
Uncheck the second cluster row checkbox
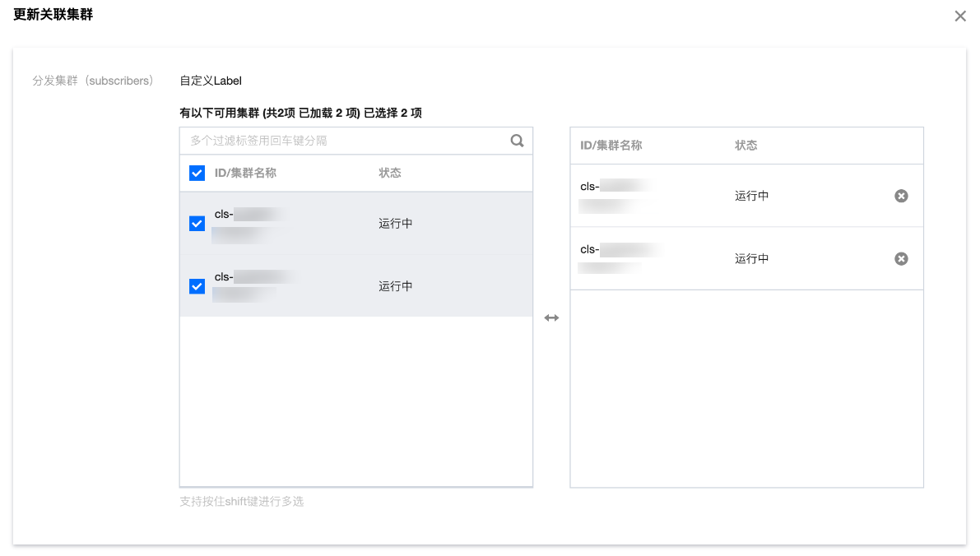(197, 286)
